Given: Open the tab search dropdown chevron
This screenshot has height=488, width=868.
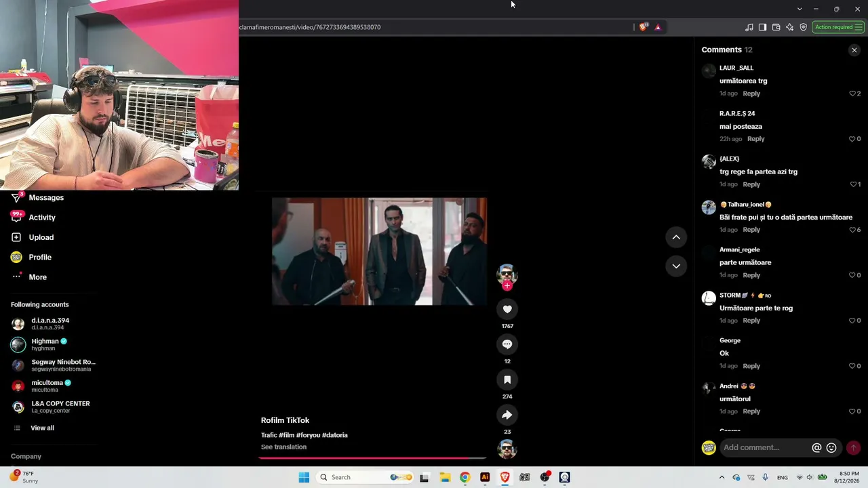Looking at the screenshot, I should click(x=800, y=9).
